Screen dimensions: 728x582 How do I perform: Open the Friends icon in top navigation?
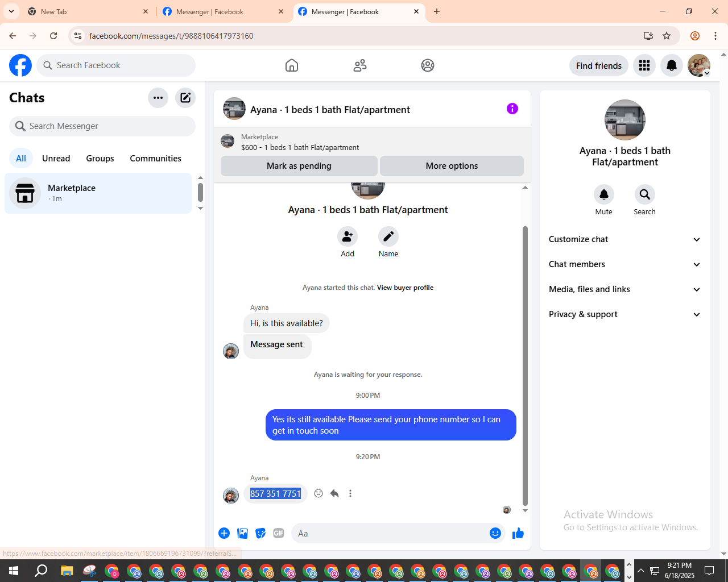[360, 65]
